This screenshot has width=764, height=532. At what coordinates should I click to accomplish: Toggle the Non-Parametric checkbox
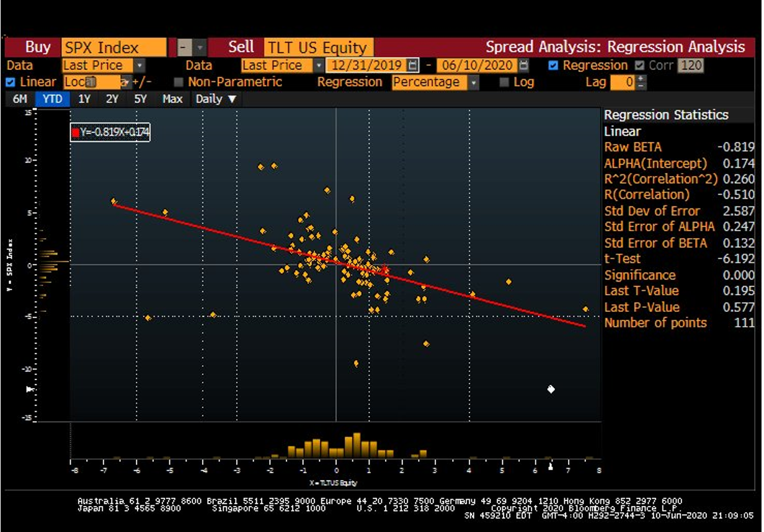[x=179, y=82]
